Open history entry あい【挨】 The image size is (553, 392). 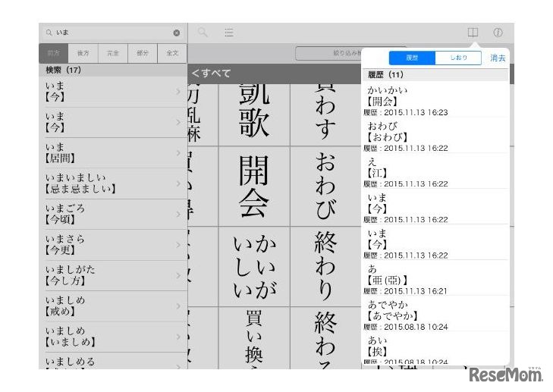[x=435, y=349]
